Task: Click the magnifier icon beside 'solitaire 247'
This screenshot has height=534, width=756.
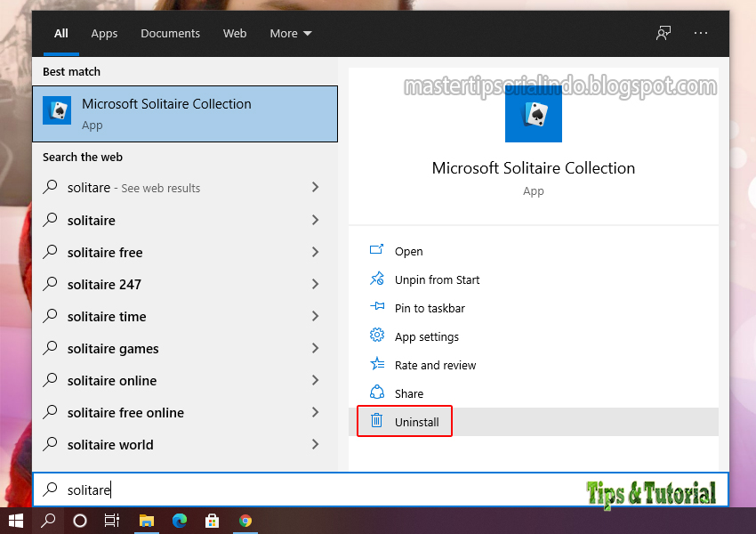Action: pos(50,284)
